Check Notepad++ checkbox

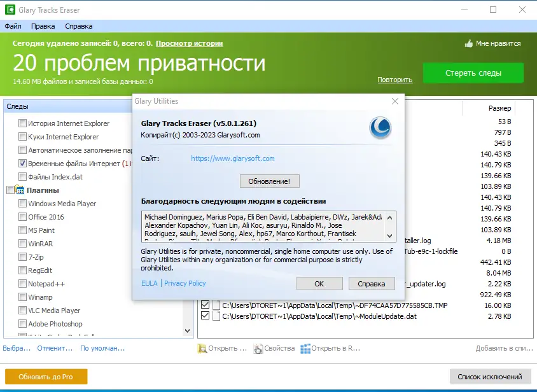pyautogui.click(x=22, y=283)
